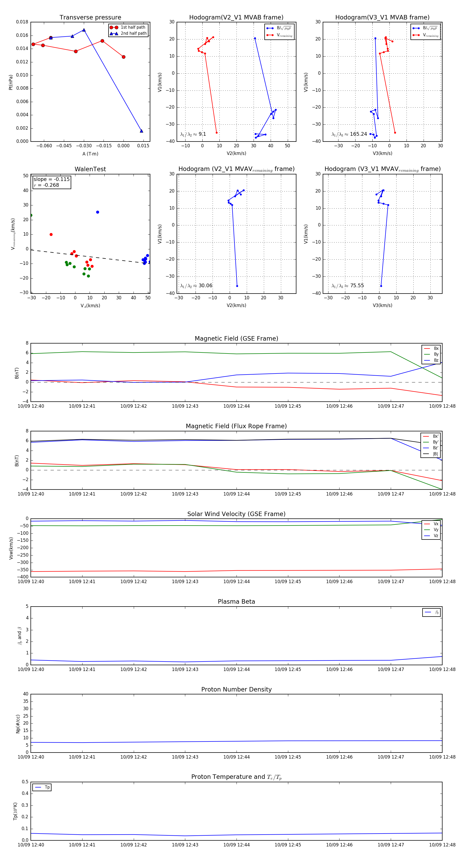
Task: Click the "Magnetic Field (Flux Rope Frame)" title
Action: (x=236, y=426)
